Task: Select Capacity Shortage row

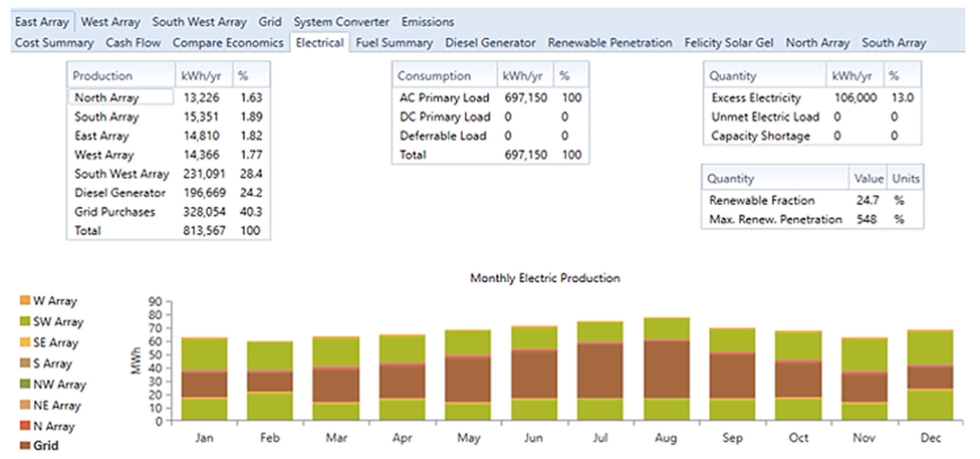Action: pos(812,136)
